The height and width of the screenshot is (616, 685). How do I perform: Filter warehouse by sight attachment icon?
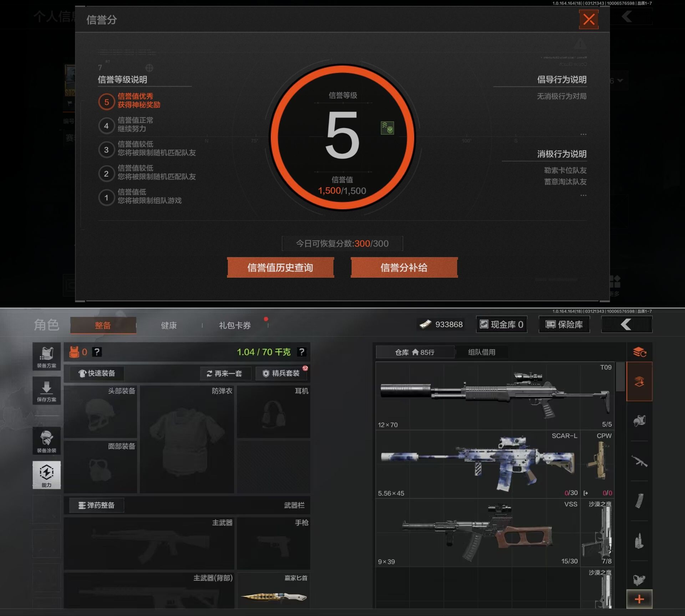[639, 579]
